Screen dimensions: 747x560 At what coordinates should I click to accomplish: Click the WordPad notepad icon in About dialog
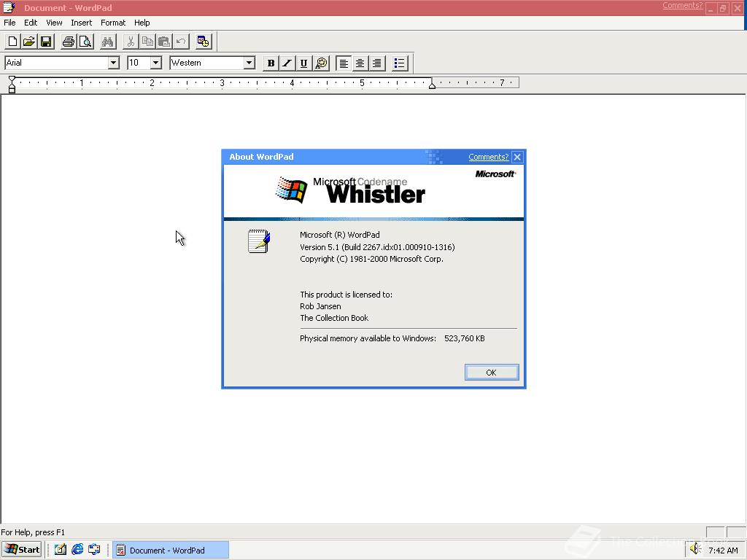coord(259,241)
